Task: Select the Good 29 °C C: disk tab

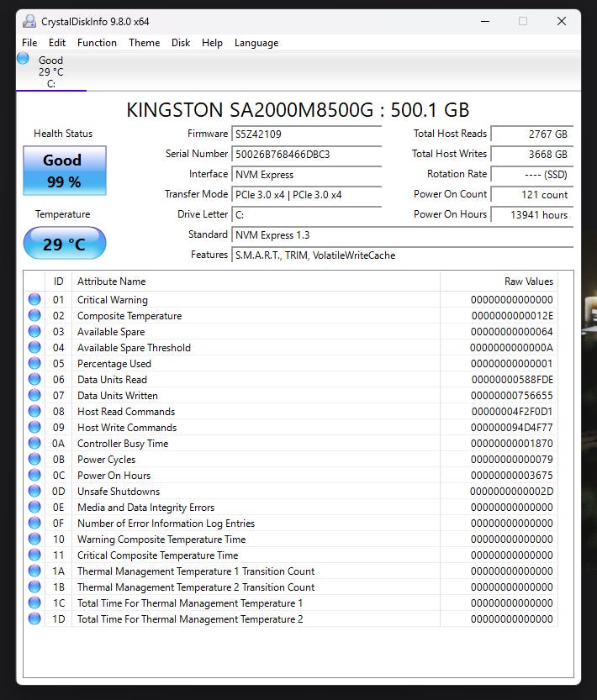Action: (x=51, y=71)
